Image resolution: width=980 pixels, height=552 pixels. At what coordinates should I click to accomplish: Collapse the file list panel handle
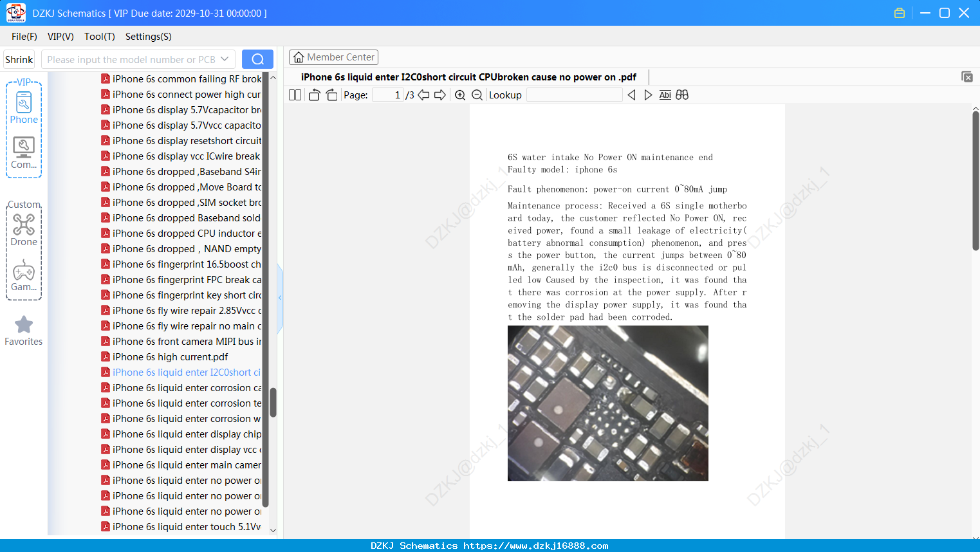(280, 298)
